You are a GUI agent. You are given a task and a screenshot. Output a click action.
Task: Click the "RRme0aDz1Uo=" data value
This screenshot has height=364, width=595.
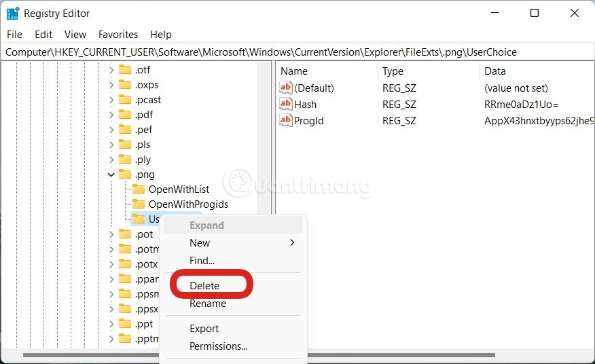point(521,105)
